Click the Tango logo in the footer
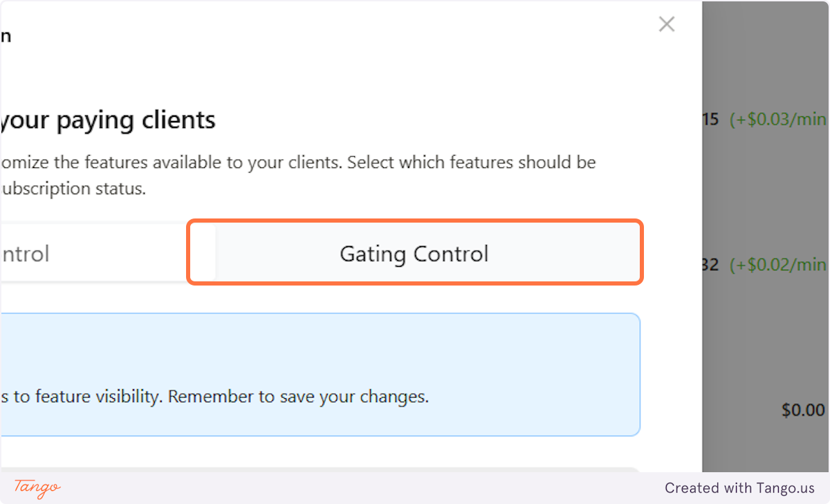The height and width of the screenshot is (504, 830). [x=36, y=489]
